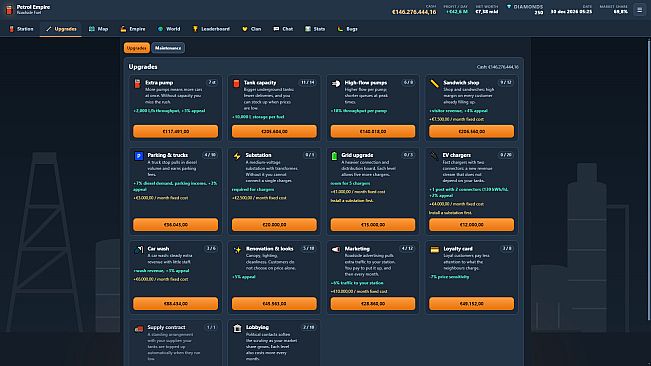Click the Sandwich shop baguette icon
This screenshot has width=651, height=366.
click(x=434, y=83)
